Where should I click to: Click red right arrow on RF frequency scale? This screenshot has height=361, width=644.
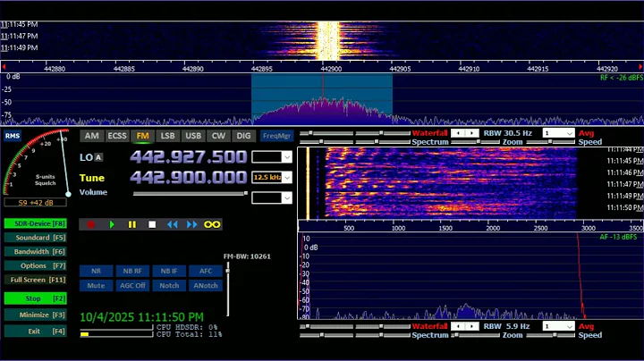(x=640, y=67)
